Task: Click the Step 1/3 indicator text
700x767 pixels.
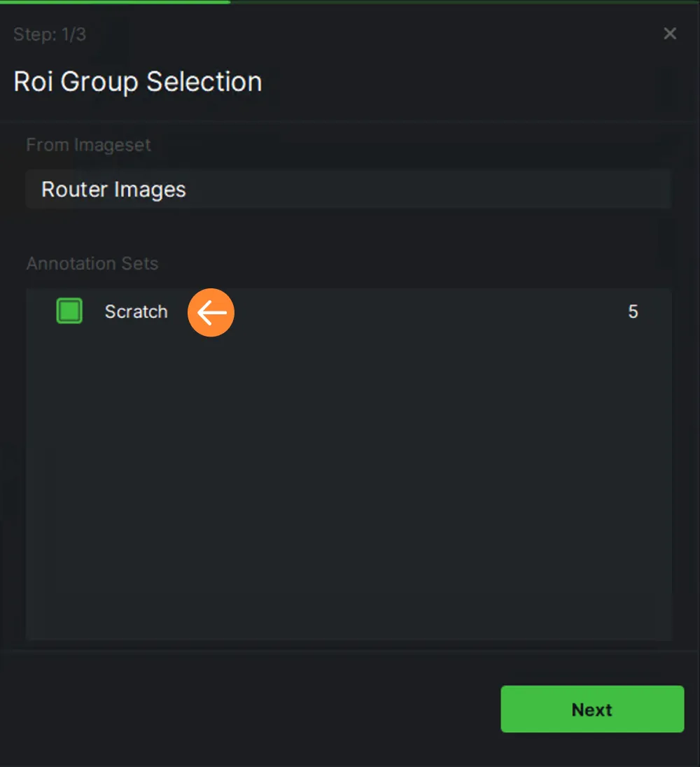Action: point(50,34)
